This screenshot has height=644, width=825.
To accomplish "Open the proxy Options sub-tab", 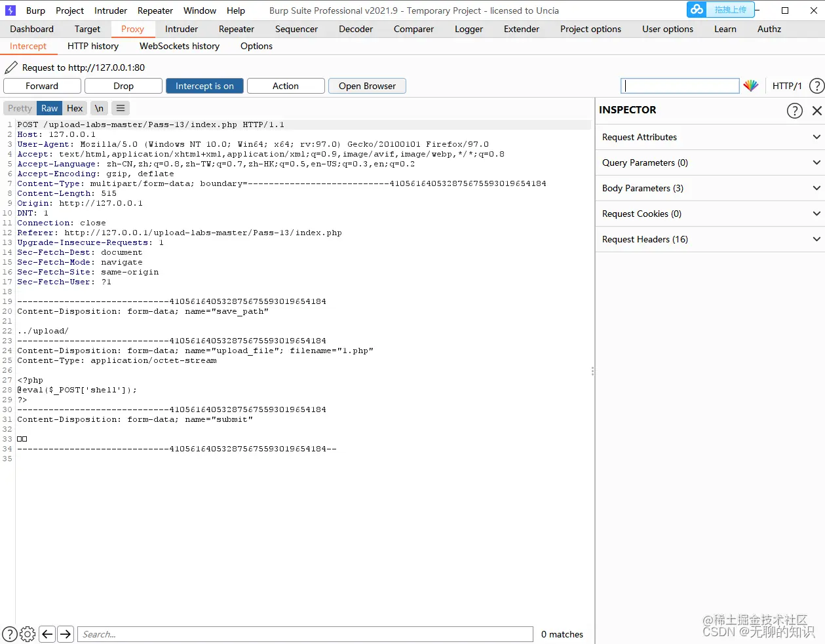I will [x=256, y=46].
